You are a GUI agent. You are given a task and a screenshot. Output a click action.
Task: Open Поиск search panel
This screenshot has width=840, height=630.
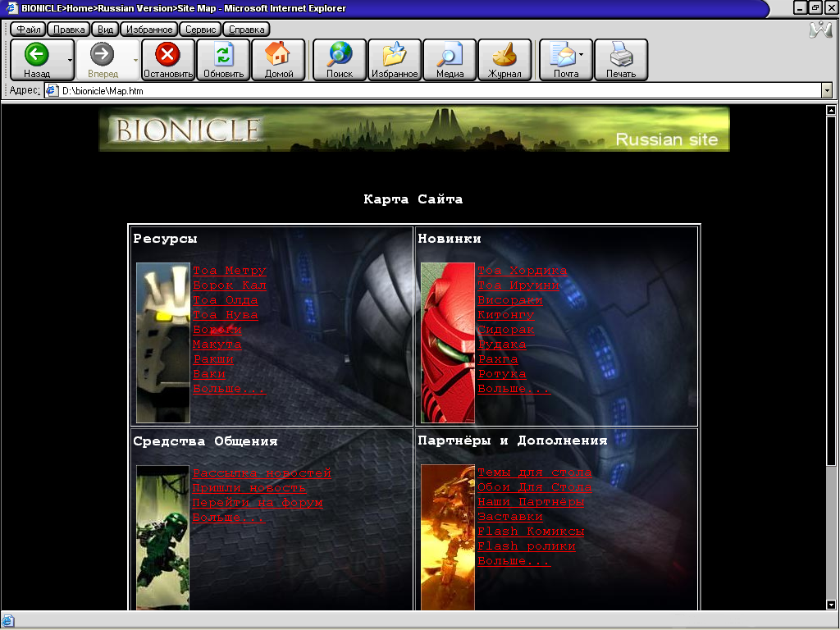pyautogui.click(x=340, y=60)
